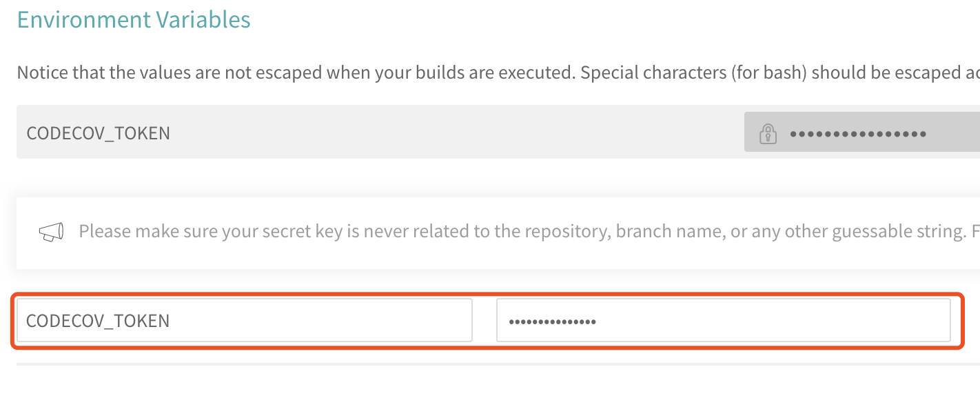The height and width of the screenshot is (396, 980).
Task: Click the empty area of the value input field
Action: [x=772, y=320]
